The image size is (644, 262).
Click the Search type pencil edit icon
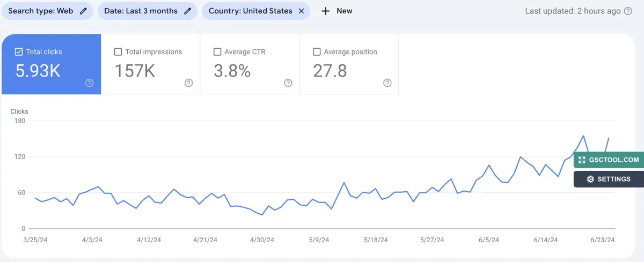click(83, 11)
